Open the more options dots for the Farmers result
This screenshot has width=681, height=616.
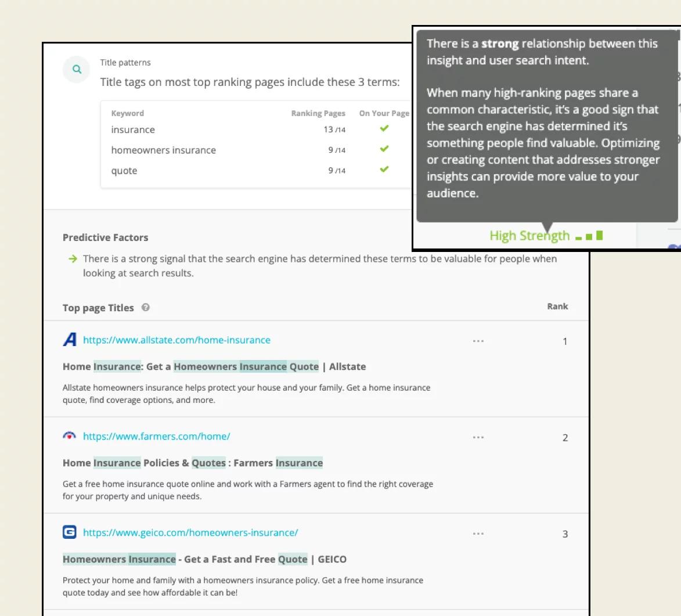pyautogui.click(x=478, y=437)
